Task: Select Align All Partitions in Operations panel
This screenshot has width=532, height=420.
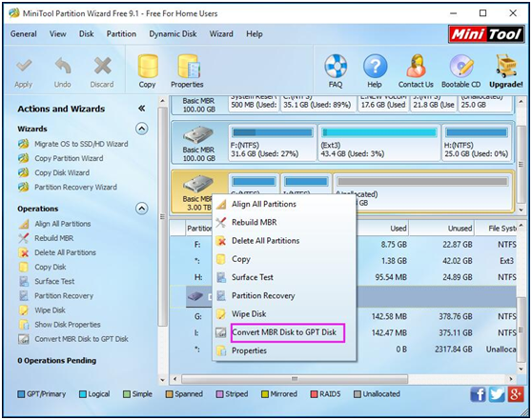Action: 62,224
